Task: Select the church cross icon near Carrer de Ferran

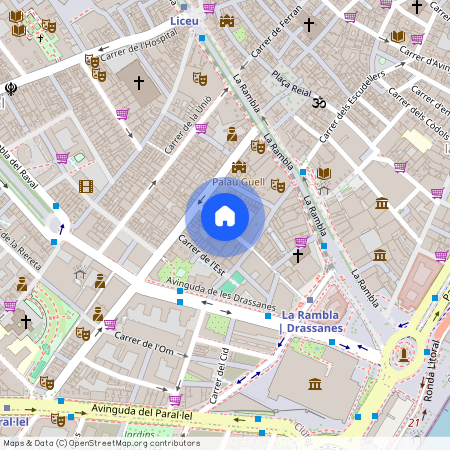Action: pyautogui.click(x=309, y=25)
